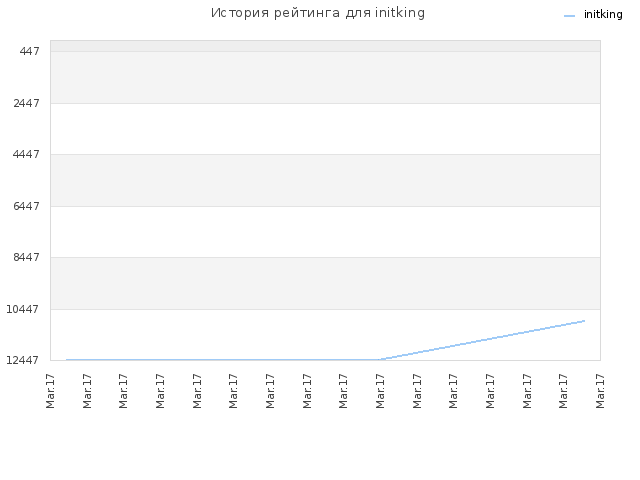Click the white band between 6447 and 8447
Image resolution: width=640 pixels, height=480 pixels.
tap(325, 232)
